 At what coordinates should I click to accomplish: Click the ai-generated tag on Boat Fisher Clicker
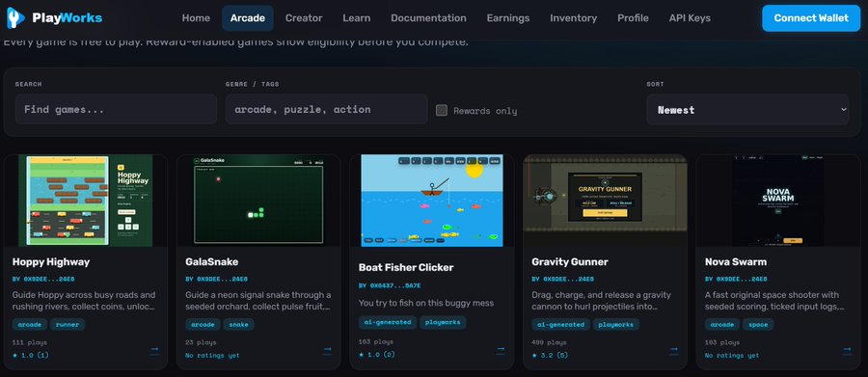[387, 322]
